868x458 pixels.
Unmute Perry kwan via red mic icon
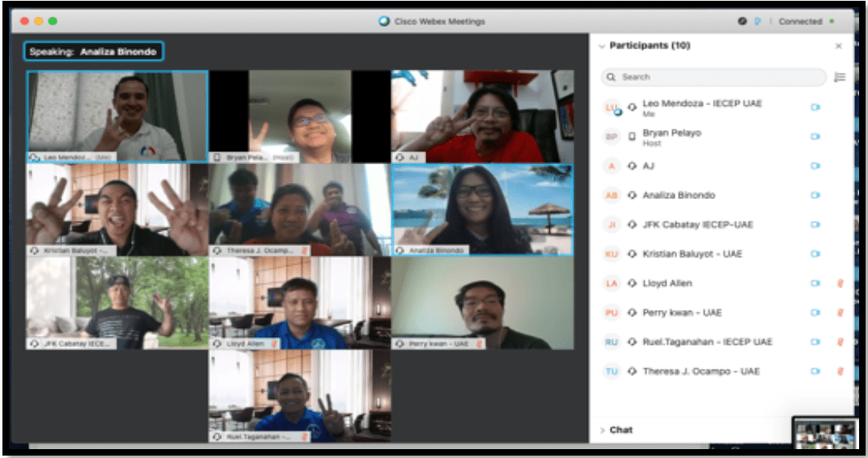click(x=840, y=312)
